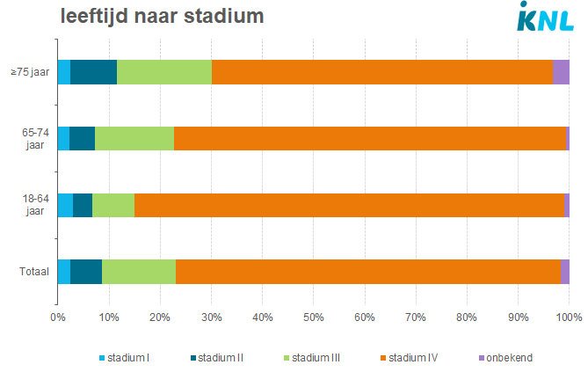
Task: Select the orange stadium IV segment for 65-74 jaar
Action: coord(369,138)
